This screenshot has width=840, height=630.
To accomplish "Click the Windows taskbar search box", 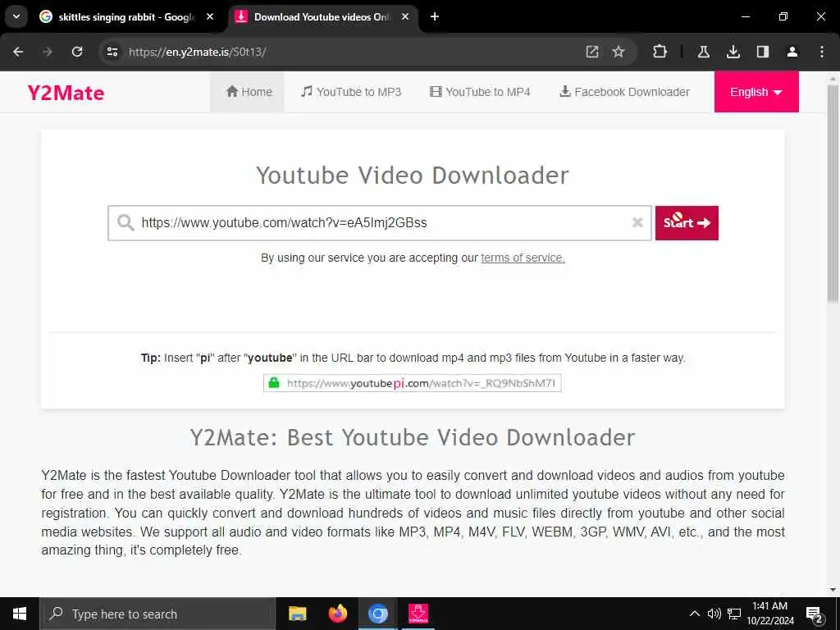I will [157, 614].
